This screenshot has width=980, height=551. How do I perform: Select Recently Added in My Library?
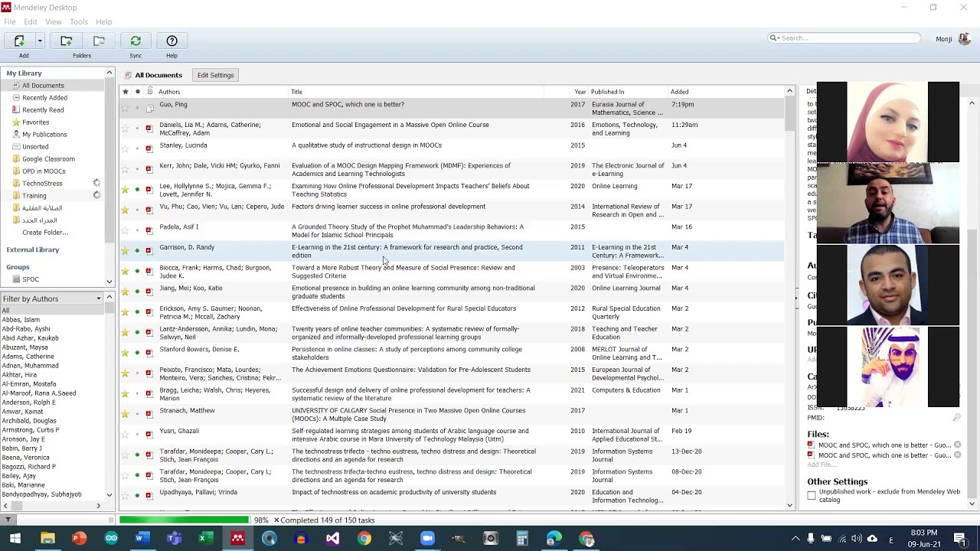point(44,98)
